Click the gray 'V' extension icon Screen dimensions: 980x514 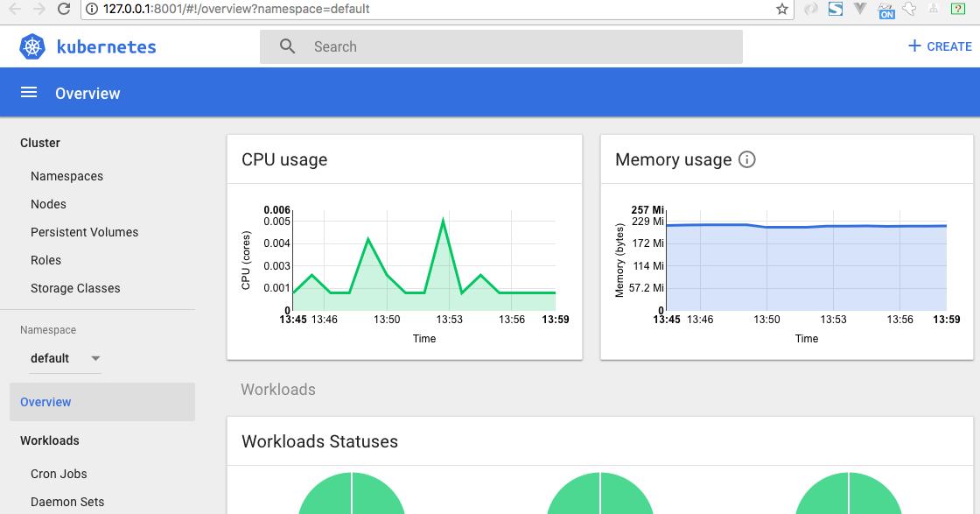(x=860, y=10)
